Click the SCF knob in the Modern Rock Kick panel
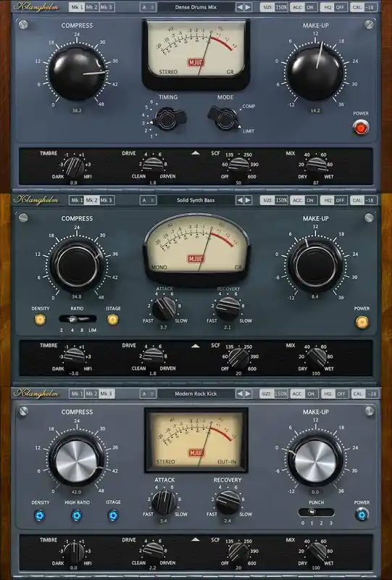This screenshot has height=580, width=392. tap(238, 552)
